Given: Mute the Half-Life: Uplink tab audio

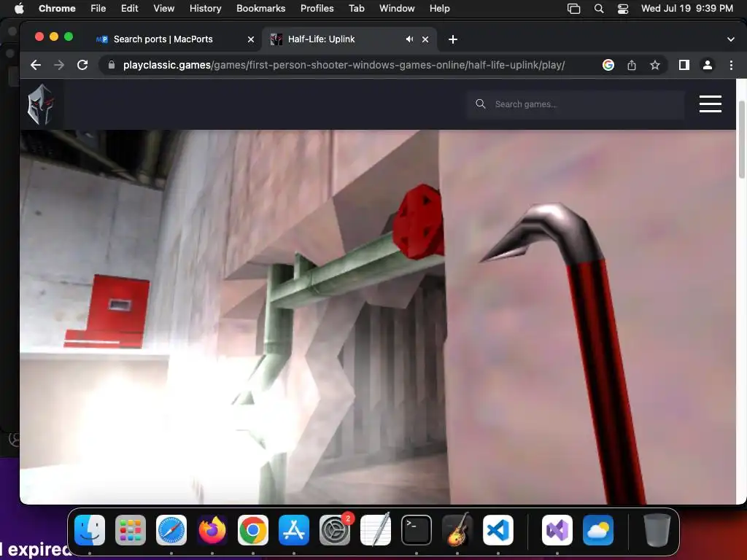Looking at the screenshot, I should 409,39.
